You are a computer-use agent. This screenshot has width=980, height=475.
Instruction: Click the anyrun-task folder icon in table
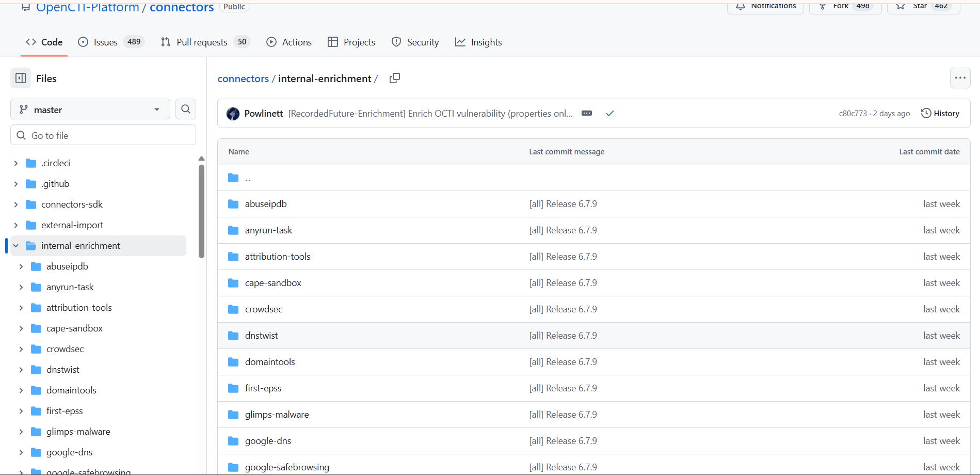(233, 230)
